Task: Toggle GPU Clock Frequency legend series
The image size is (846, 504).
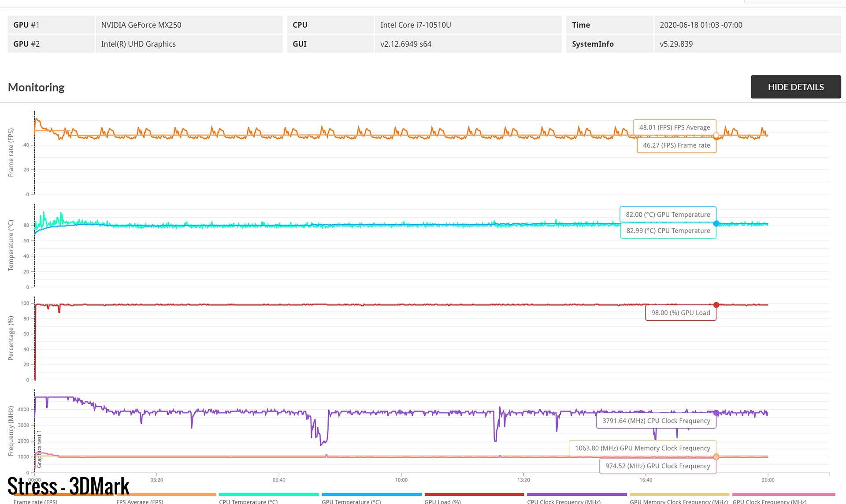Action: 769,501
